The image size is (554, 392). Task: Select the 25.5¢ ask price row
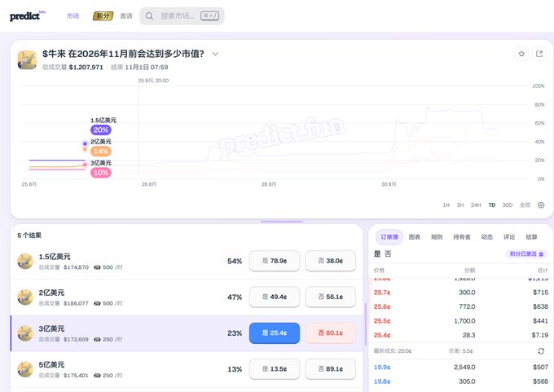pos(461,321)
